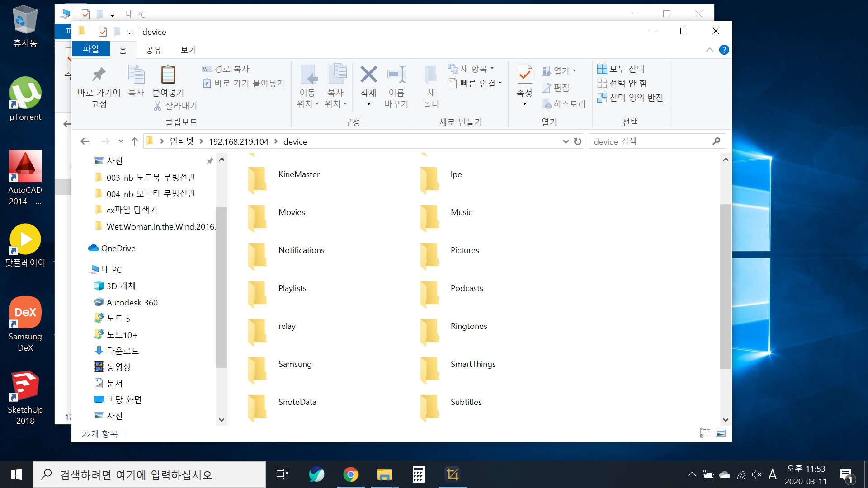Switch to large icons view in status bar

[x=721, y=433]
